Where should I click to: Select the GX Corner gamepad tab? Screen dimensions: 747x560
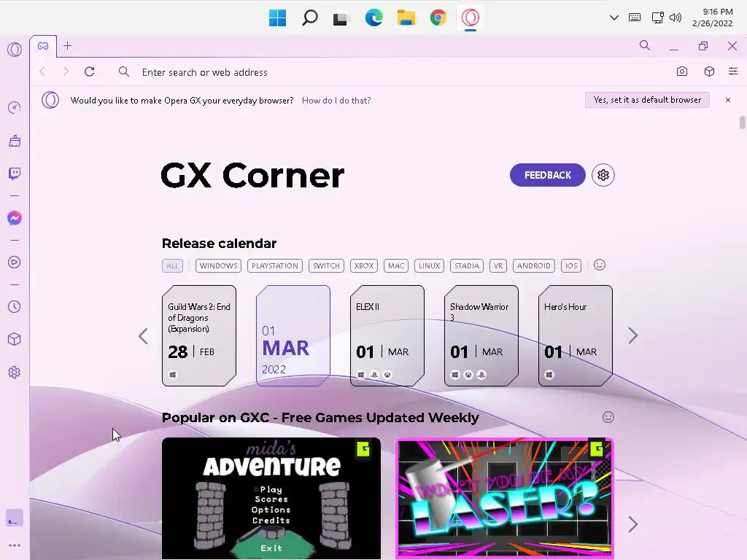pyautogui.click(x=43, y=46)
